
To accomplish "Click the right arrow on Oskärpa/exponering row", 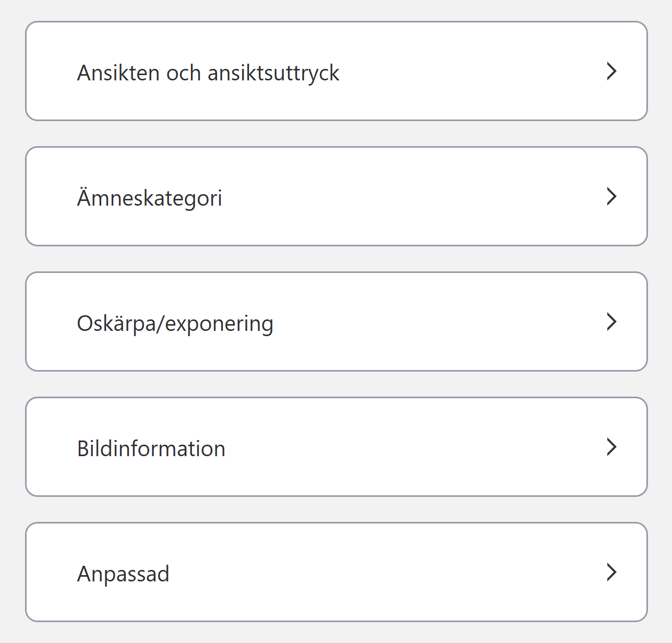I will (611, 321).
